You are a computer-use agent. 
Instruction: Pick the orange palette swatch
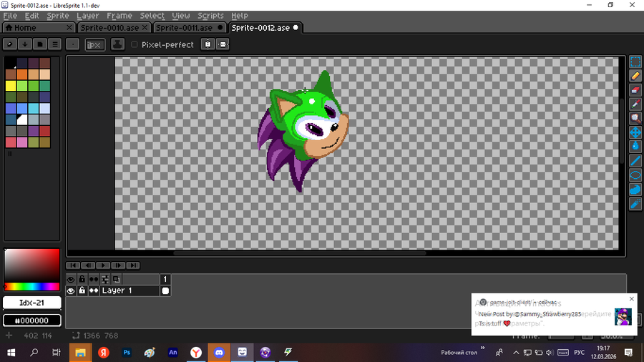coord(22,74)
